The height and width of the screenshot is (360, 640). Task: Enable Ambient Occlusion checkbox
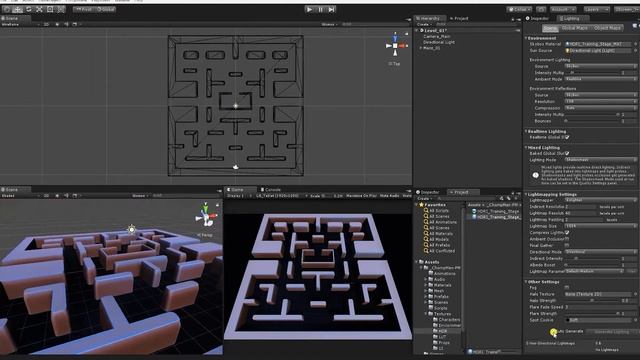point(567,239)
